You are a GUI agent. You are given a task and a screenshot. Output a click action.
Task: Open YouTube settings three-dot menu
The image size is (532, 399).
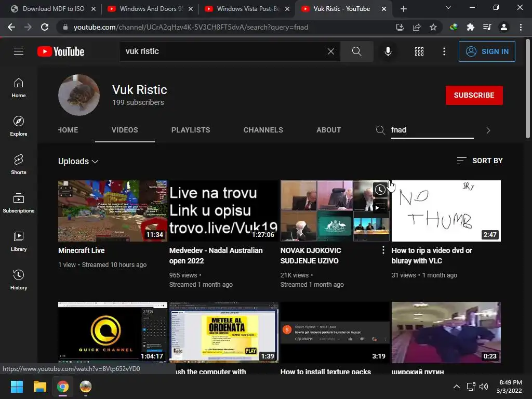point(444,51)
